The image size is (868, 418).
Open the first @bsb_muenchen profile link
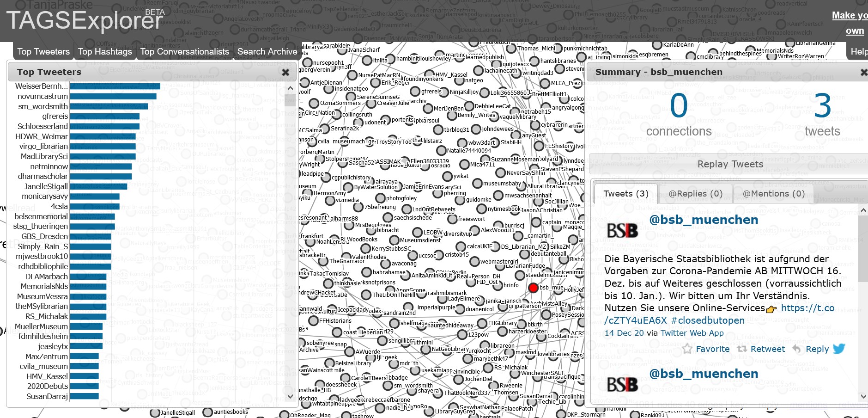point(704,220)
